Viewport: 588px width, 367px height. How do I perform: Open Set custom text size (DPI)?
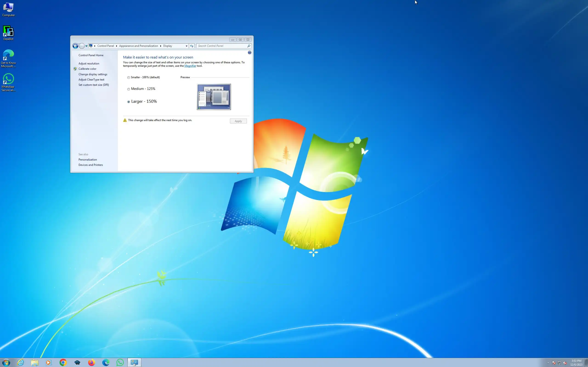[x=93, y=85]
